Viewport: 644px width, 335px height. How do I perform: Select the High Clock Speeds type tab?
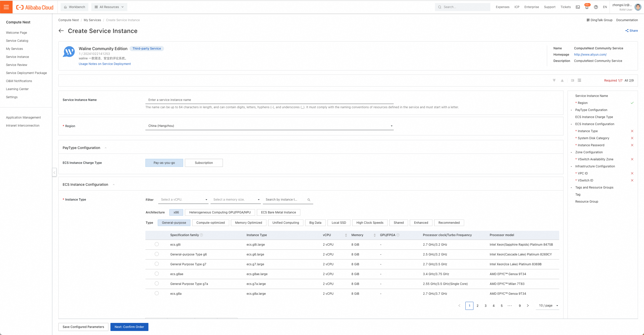tap(370, 223)
